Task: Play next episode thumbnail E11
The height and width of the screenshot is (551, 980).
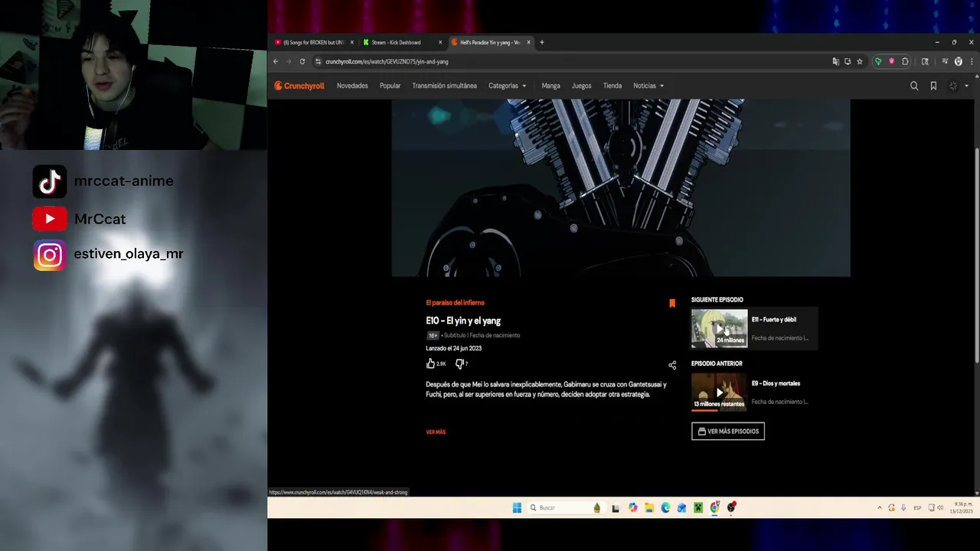Action: tap(719, 328)
